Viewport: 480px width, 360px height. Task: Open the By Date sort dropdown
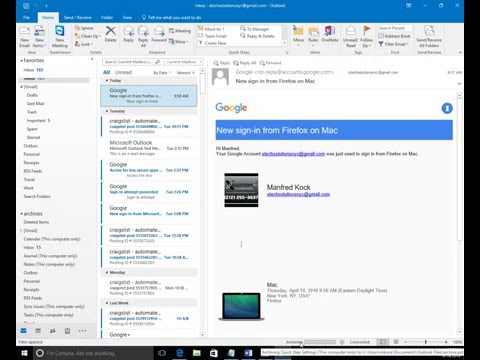pos(162,73)
